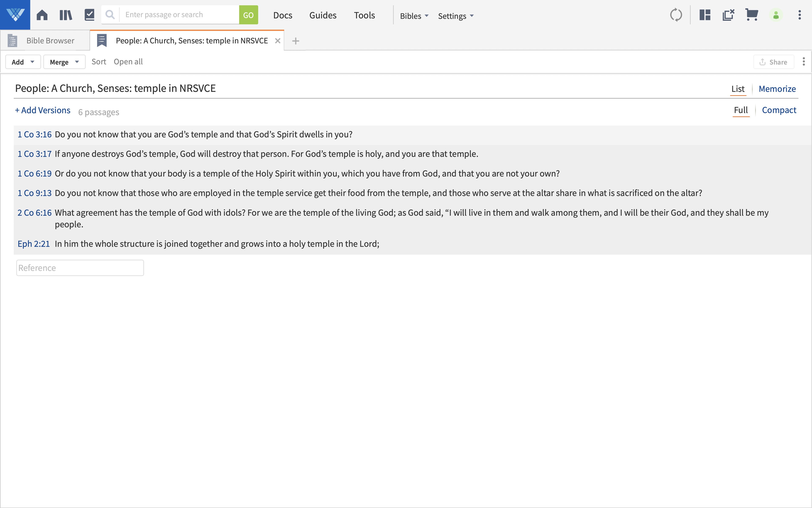Viewport: 812px width, 508px height.
Task: Open the 1 Co 3:17 reference link
Action: point(34,154)
